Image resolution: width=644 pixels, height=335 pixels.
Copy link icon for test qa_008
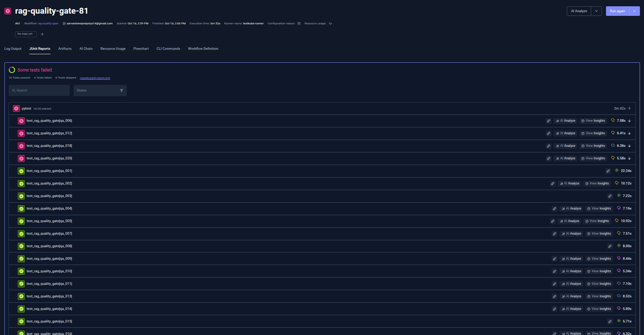point(610,246)
